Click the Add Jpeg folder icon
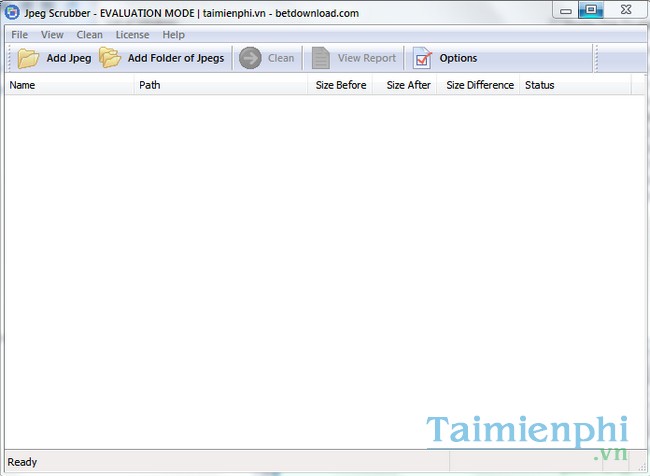Screen dimensions: 650x476 click(27, 58)
